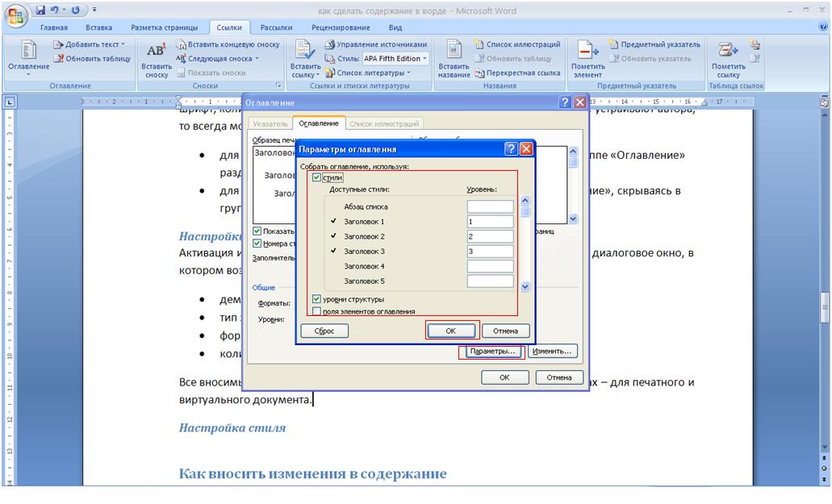832x504 pixels.
Task: Open Разметка страницы ribbon tab
Action: [x=164, y=27]
